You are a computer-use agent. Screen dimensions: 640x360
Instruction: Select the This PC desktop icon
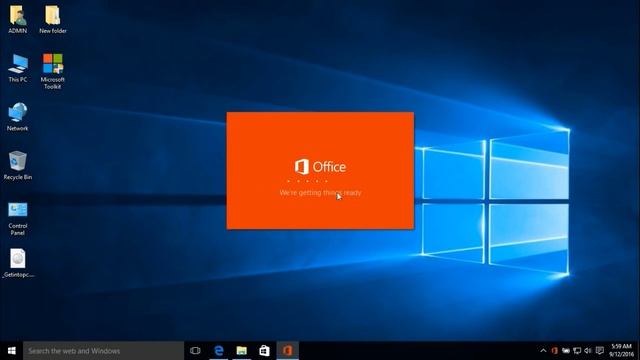(18, 68)
